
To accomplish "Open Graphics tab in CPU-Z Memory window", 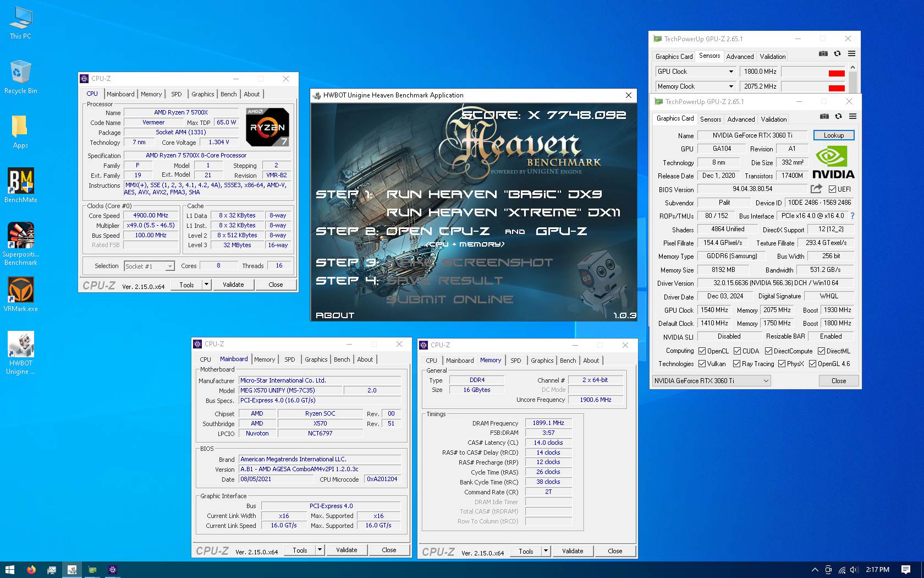I will (542, 361).
